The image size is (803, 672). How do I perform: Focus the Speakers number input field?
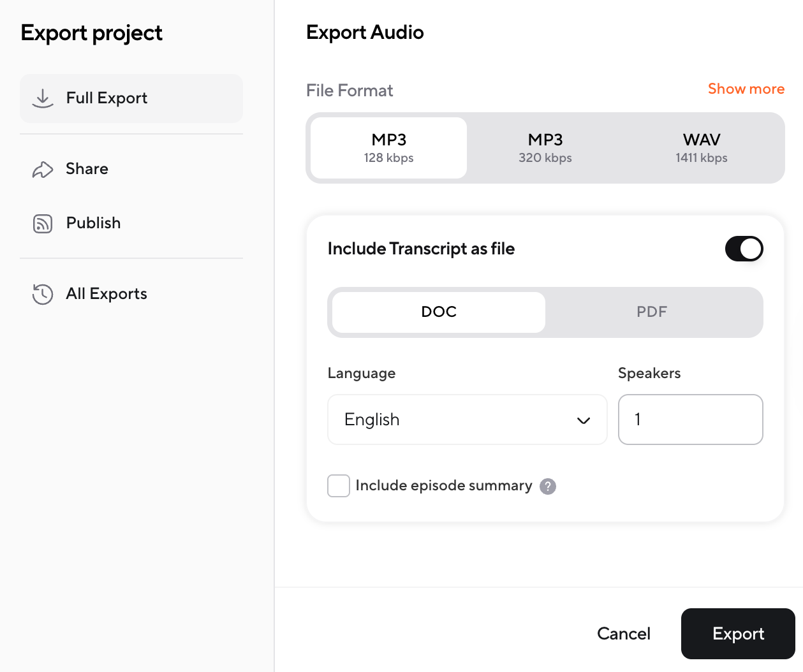point(690,420)
